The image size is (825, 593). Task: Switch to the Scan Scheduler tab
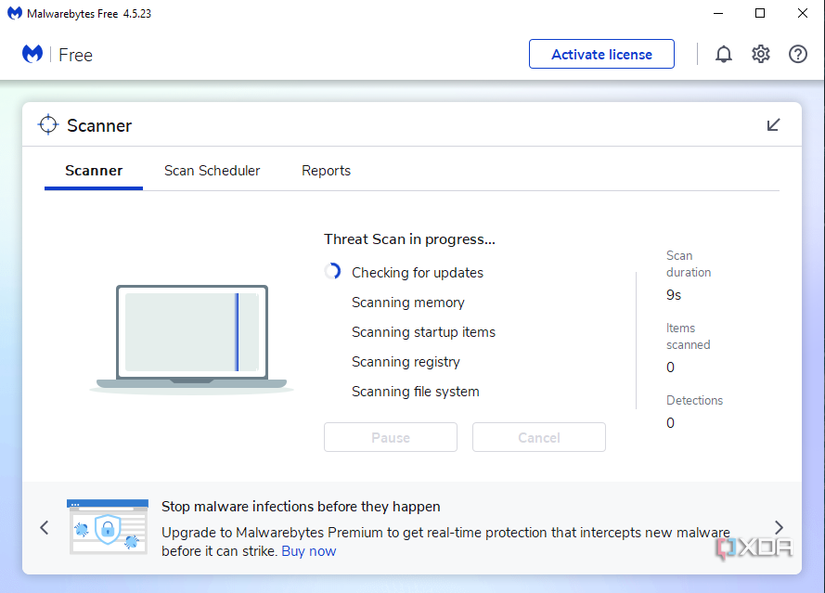(x=212, y=170)
